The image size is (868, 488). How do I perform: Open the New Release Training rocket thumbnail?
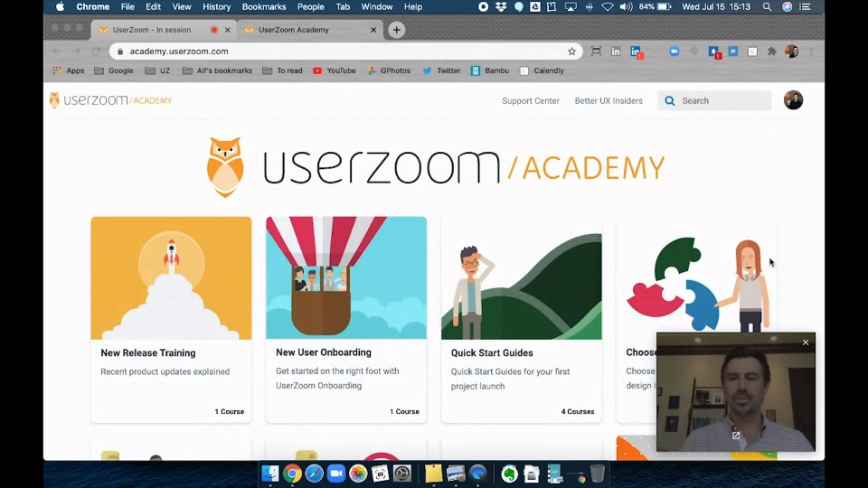click(x=171, y=277)
